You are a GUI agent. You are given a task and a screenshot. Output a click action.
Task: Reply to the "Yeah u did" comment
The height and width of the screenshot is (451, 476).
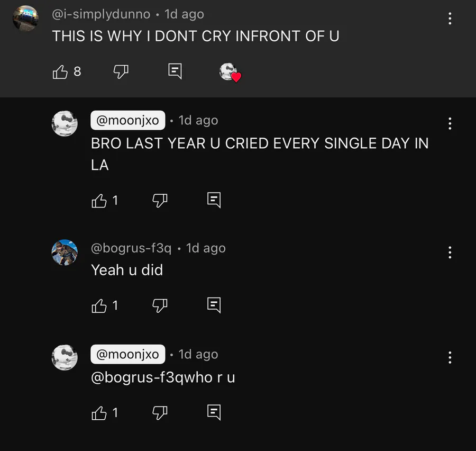tap(214, 305)
